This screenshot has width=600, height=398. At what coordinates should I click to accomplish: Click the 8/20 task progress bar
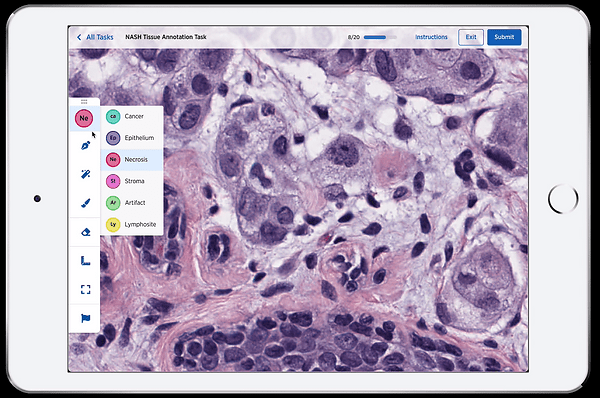pyautogui.click(x=380, y=38)
